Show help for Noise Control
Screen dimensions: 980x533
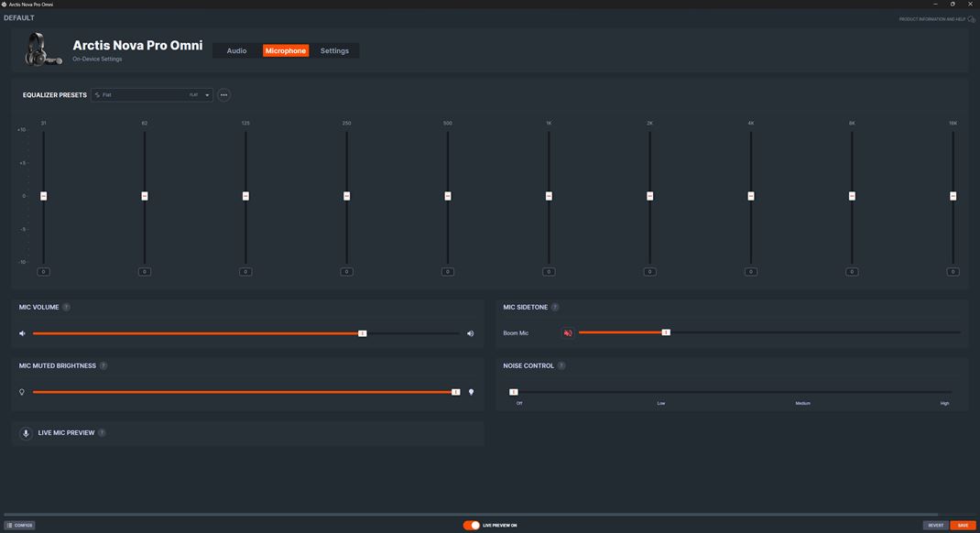(561, 366)
